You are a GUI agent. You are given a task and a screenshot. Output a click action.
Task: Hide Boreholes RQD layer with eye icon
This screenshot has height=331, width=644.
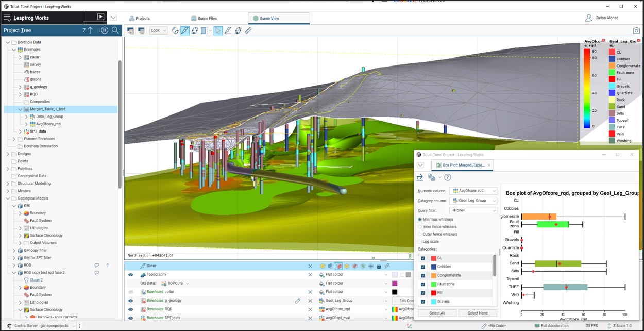[130, 309]
